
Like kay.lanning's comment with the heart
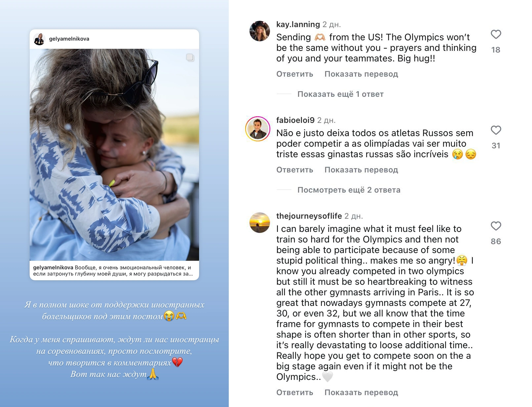coord(496,34)
